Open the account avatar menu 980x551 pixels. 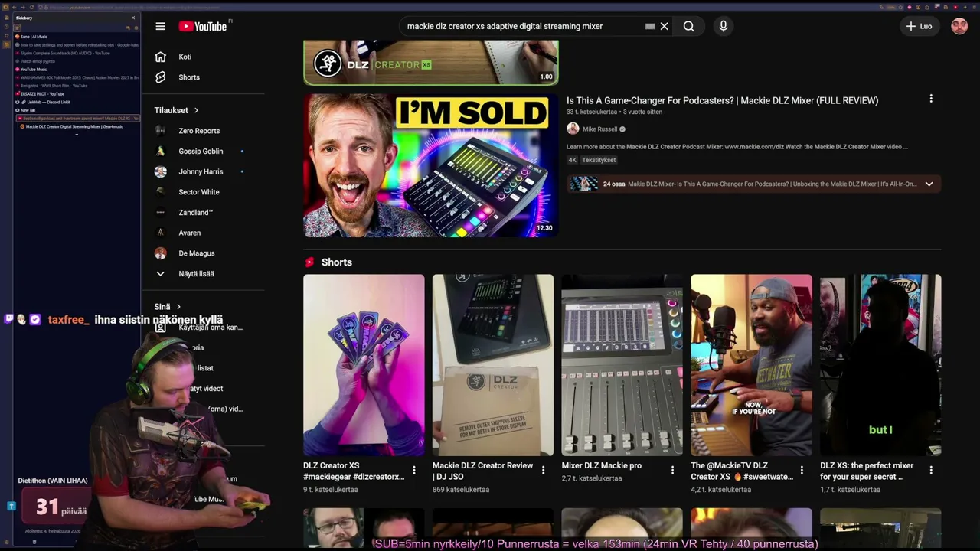coord(959,26)
